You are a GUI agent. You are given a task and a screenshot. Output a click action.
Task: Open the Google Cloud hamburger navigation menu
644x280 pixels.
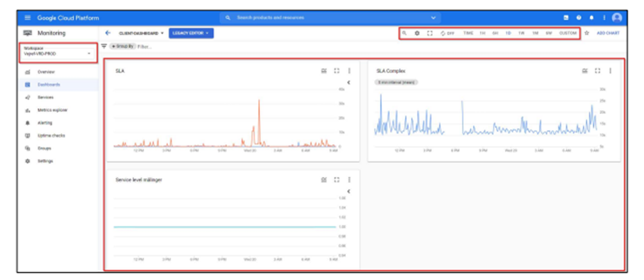(28, 17)
